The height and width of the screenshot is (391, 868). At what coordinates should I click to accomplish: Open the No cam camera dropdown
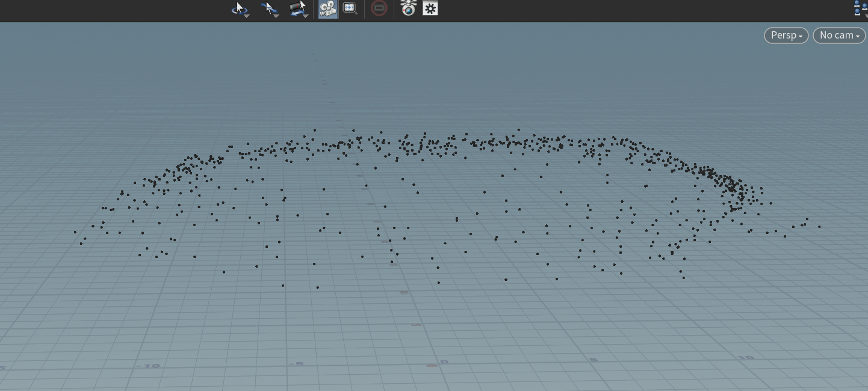[x=839, y=35]
